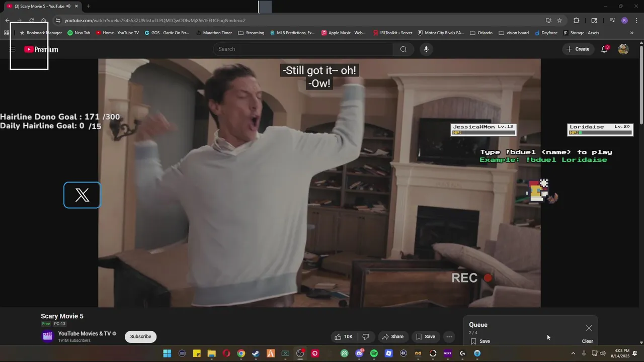View site information icon in address bar
The width and height of the screenshot is (644, 362).
click(x=58, y=21)
